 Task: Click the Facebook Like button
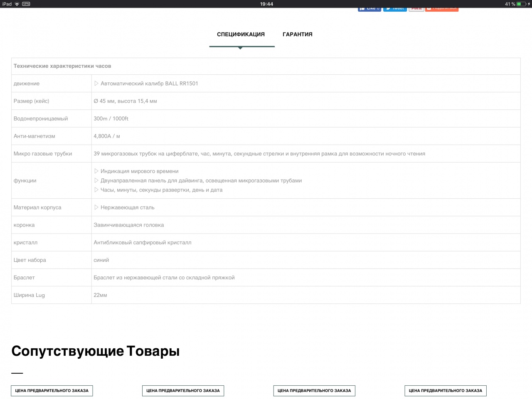(369, 9)
